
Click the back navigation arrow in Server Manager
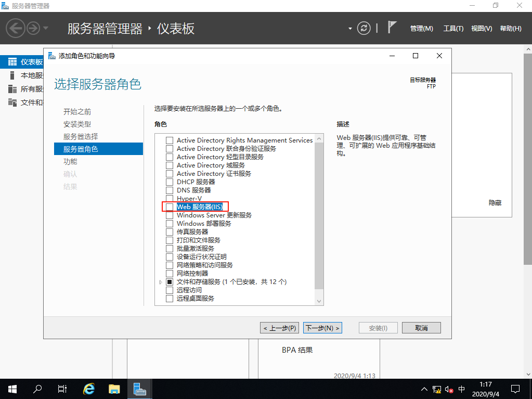[x=16, y=28]
